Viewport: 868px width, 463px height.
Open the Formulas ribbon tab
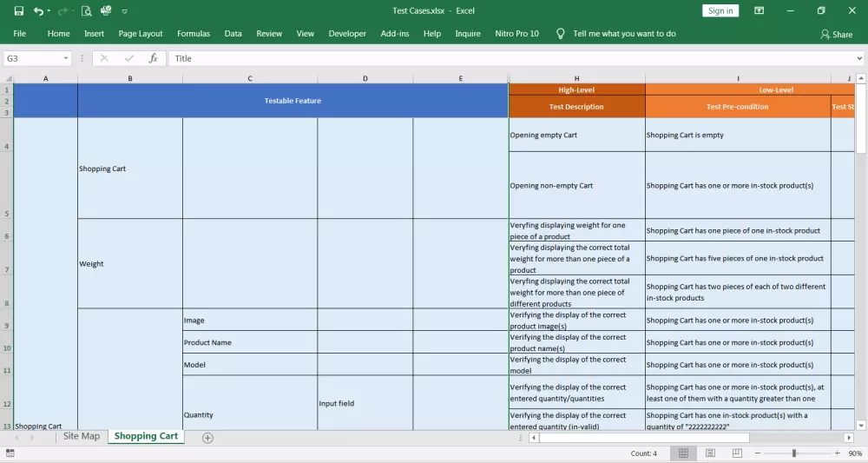pyautogui.click(x=194, y=34)
